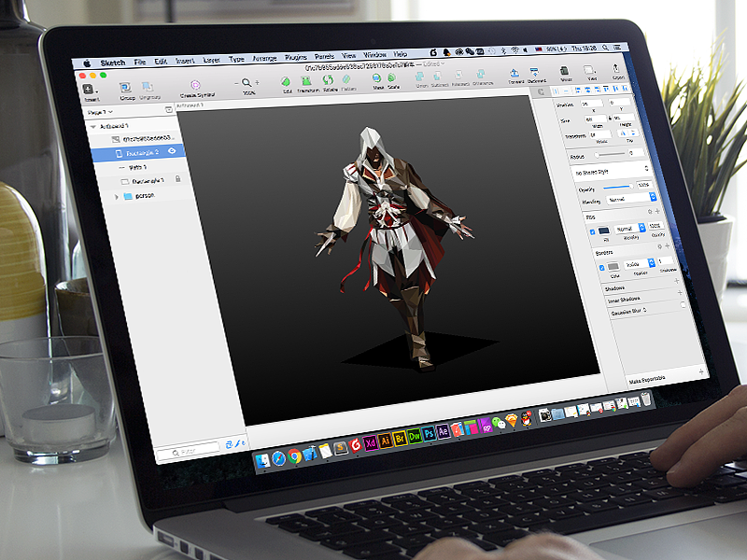This screenshot has width=747, height=560.
Task: Open the Page 1 dropdown
Action: pos(100,112)
